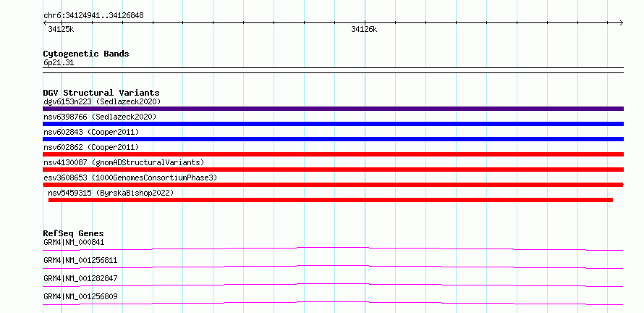
Task: Open GRM4|NM_001256811 transcript label
Action: (80, 260)
